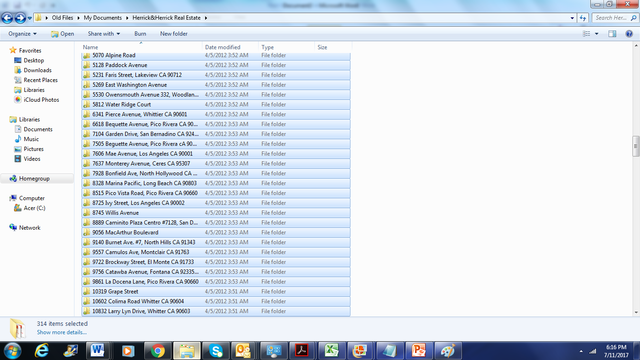
Task: Open Pictures library
Action: point(33,149)
